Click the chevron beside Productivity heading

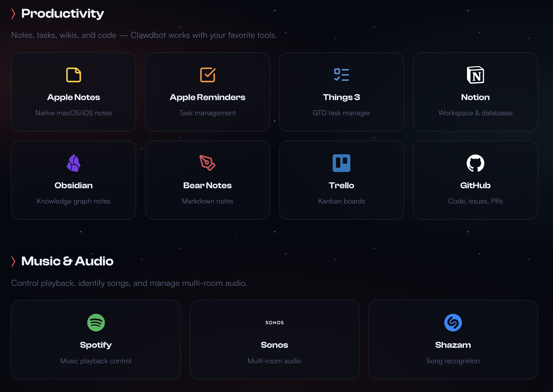[13, 14]
